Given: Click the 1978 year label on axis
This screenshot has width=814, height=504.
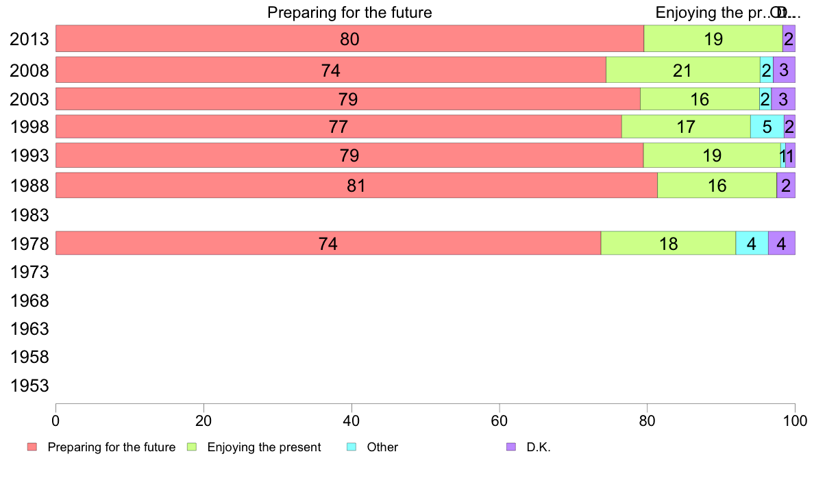Looking at the screenshot, I should pos(29,244).
